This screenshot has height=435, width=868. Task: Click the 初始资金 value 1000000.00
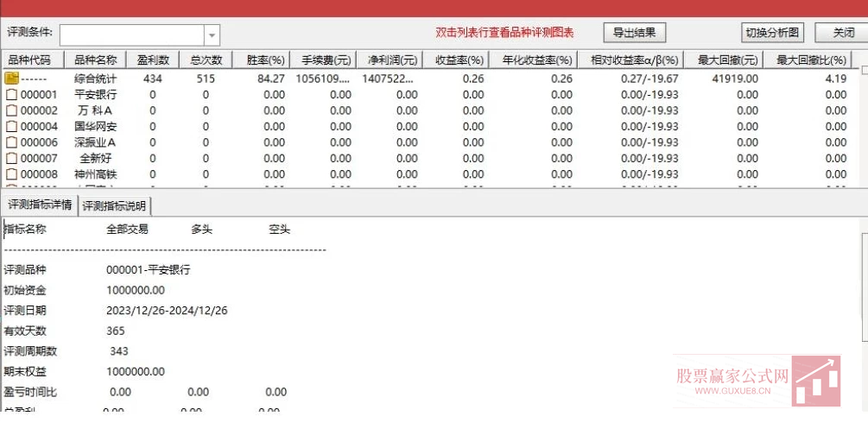point(136,290)
